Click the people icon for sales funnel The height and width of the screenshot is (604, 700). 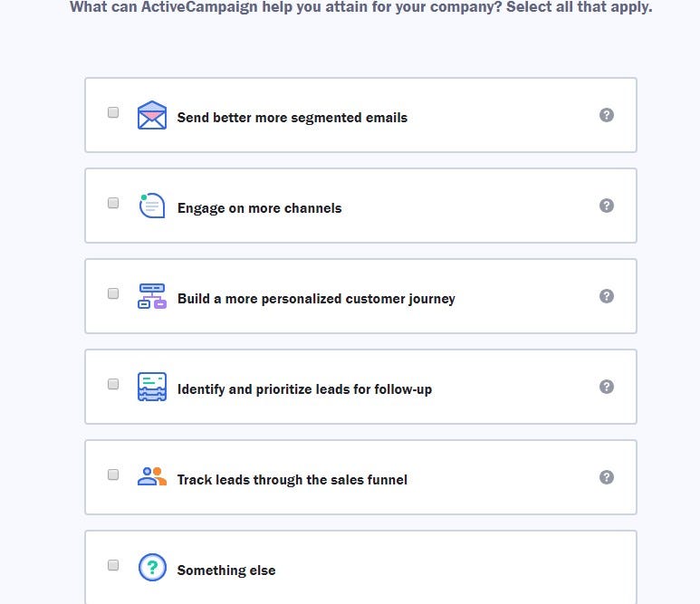point(152,475)
